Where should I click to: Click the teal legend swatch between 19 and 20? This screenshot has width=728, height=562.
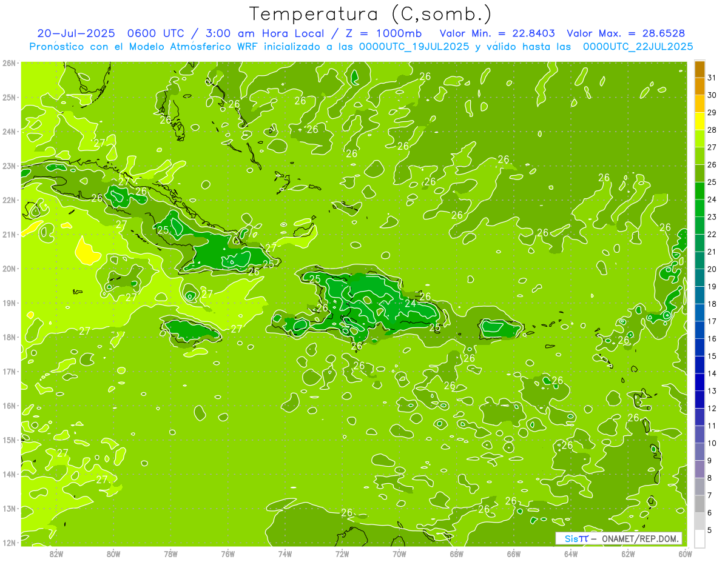pos(699,278)
